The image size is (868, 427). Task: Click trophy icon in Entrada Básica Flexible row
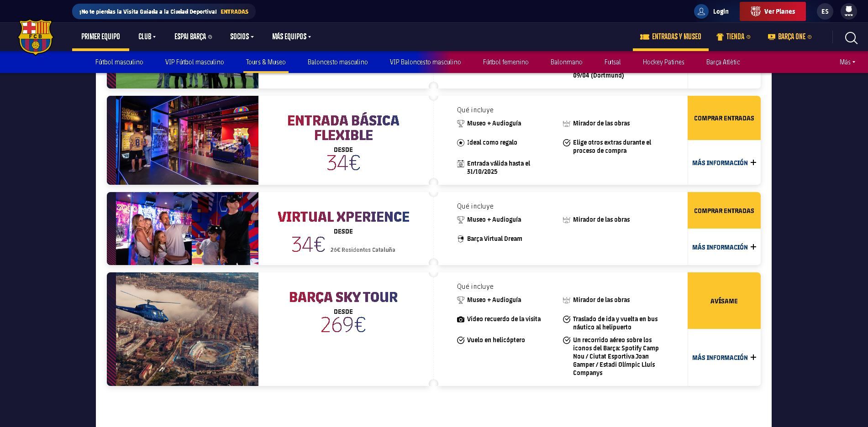tap(461, 124)
